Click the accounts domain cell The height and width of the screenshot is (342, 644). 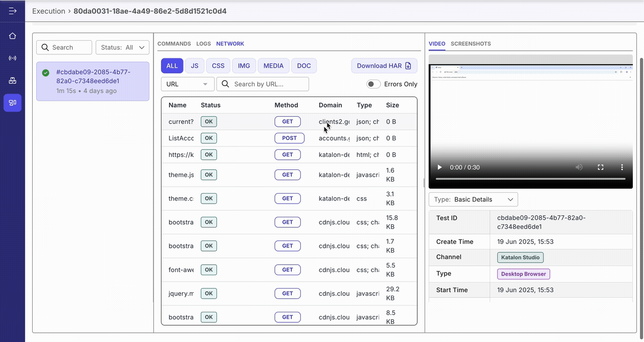pyautogui.click(x=334, y=138)
